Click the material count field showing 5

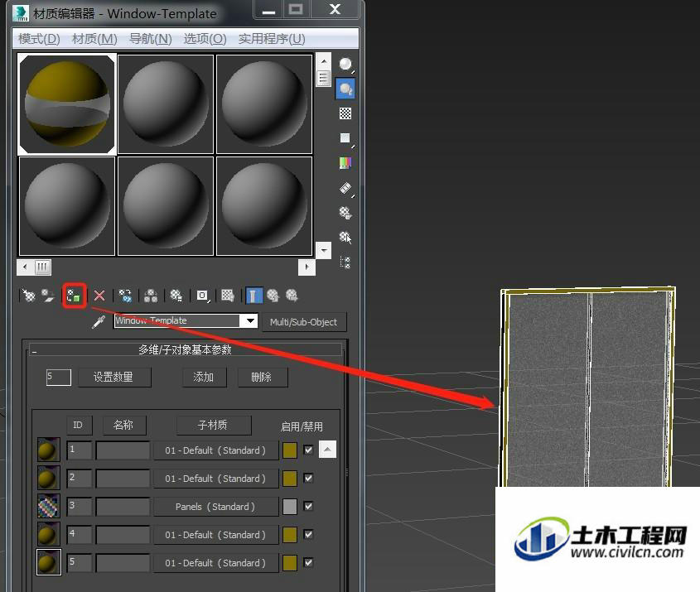[58, 377]
